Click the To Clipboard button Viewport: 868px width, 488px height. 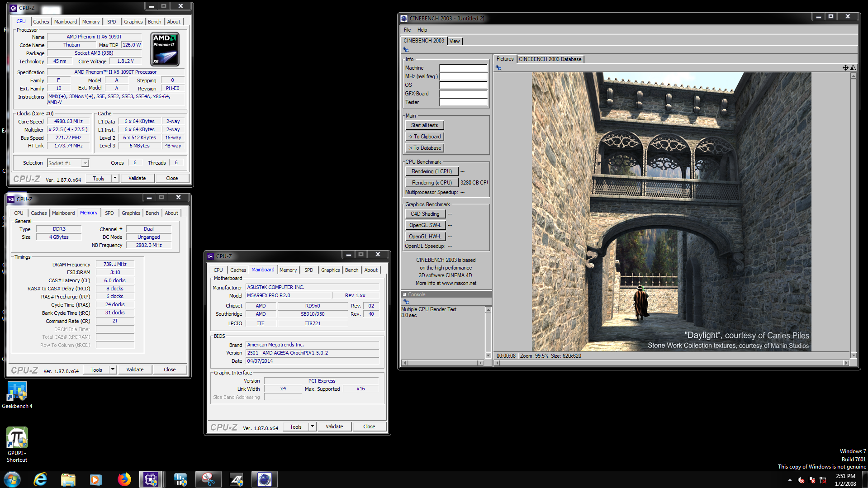(424, 137)
